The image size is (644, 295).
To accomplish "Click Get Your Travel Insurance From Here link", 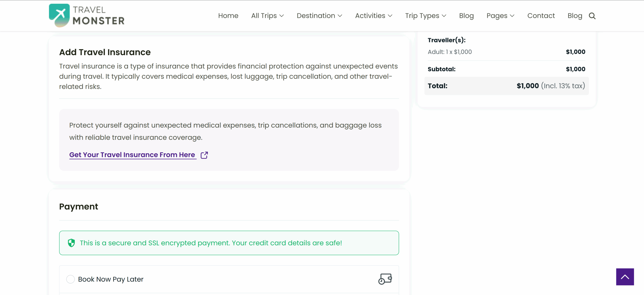I will pos(132,155).
